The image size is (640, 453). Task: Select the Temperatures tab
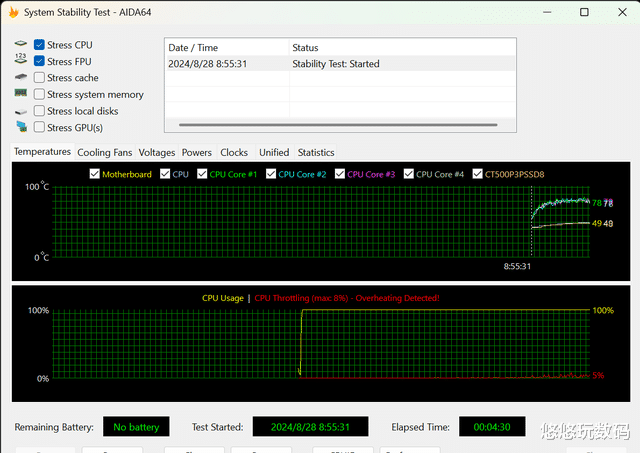pos(42,152)
